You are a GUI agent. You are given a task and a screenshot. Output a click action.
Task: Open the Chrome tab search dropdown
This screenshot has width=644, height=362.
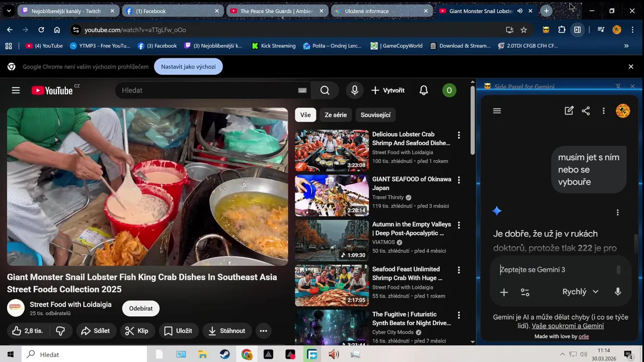[9, 11]
